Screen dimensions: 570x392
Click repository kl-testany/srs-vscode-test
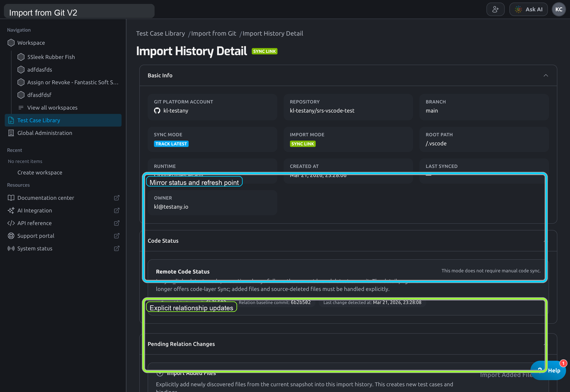pos(322,111)
